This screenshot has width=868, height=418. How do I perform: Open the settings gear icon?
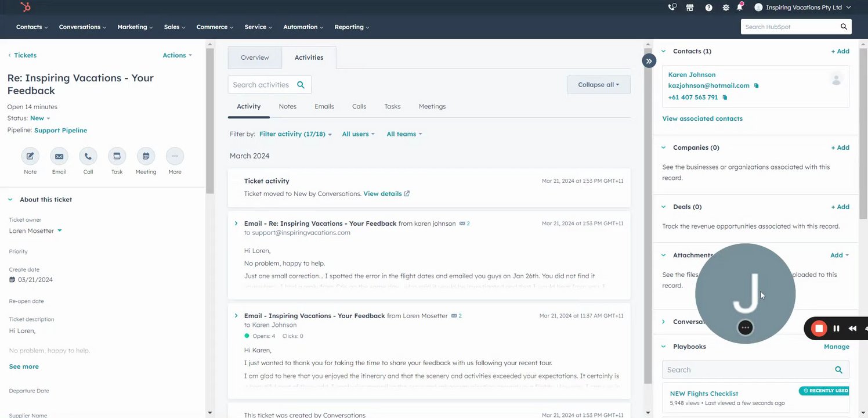click(x=725, y=8)
